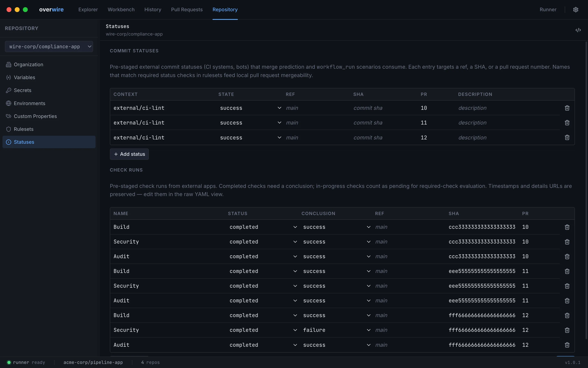Click the overwire logo text
Image resolution: width=588 pixels, height=368 pixels.
tap(51, 9)
